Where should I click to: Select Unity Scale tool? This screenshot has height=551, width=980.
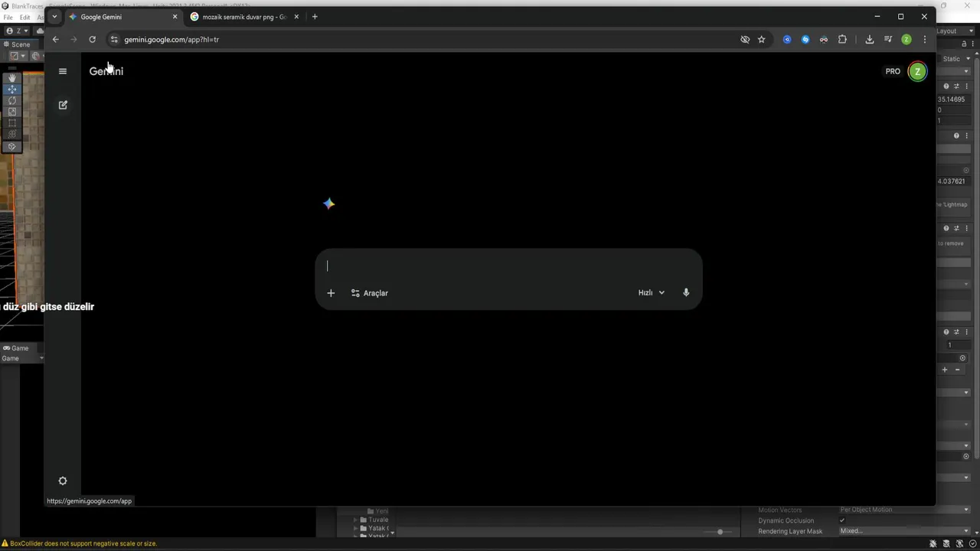point(12,112)
